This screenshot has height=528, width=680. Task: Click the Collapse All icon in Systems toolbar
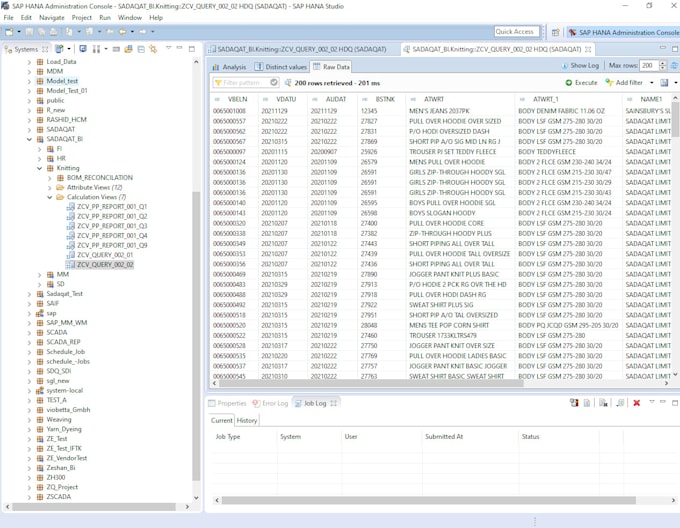point(141,49)
